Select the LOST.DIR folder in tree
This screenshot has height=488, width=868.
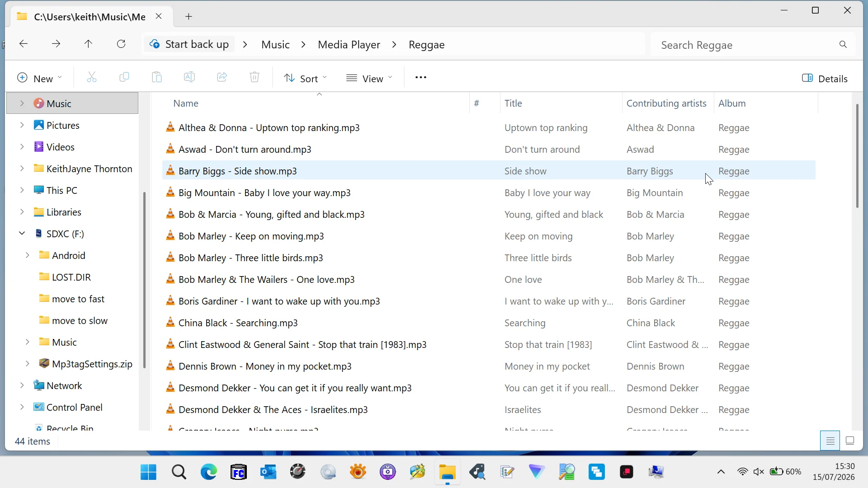71,277
